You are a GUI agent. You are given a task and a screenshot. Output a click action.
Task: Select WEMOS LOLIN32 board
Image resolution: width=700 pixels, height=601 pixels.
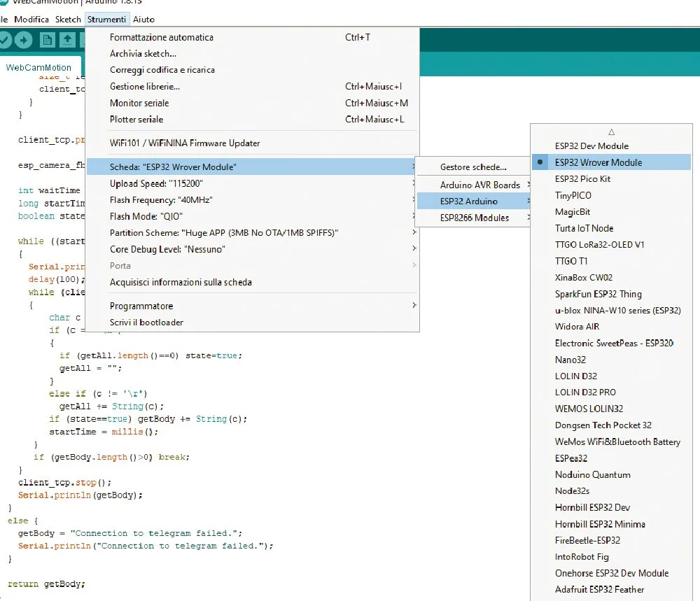pyautogui.click(x=611, y=409)
